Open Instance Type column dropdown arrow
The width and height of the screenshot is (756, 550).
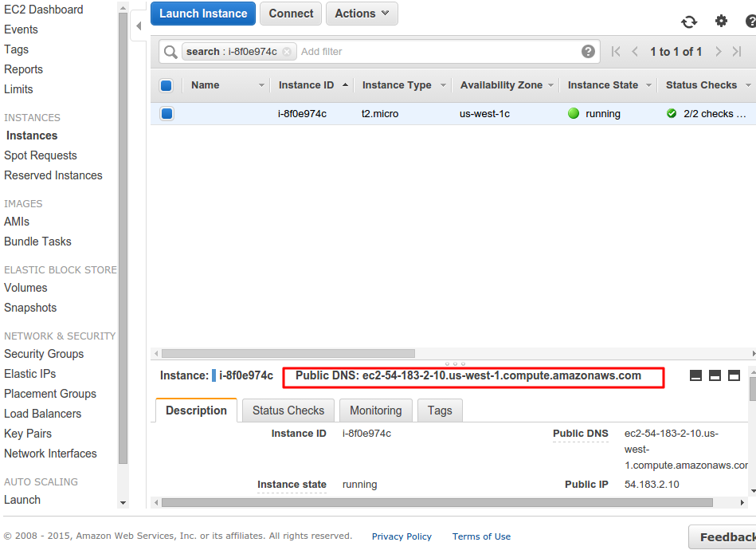pyautogui.click(x=443, y=85)
